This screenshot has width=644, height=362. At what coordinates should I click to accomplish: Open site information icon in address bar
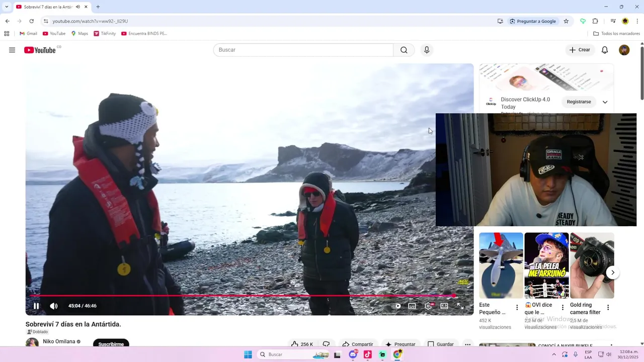[45, 21]
